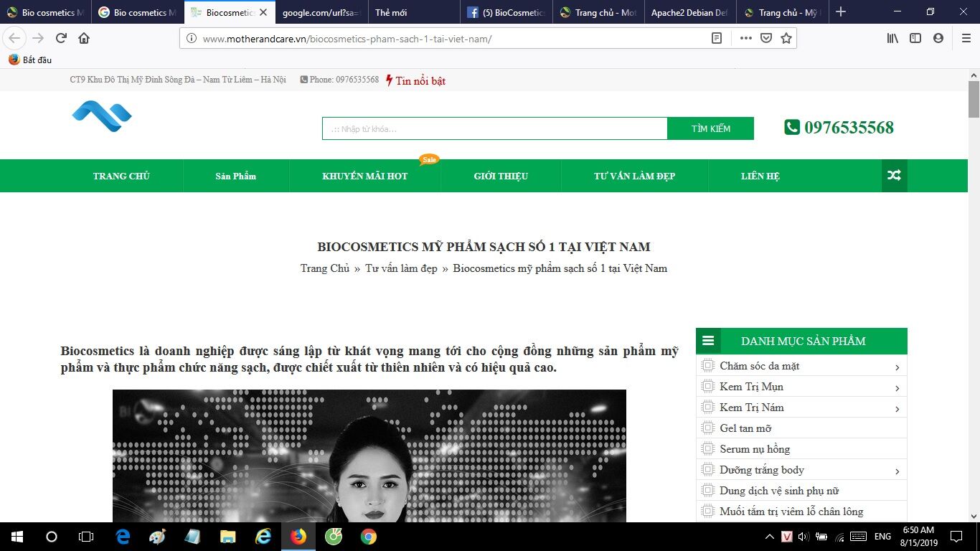
Task: Switch to the Thẻ mới tab
Action: (415, 12)
